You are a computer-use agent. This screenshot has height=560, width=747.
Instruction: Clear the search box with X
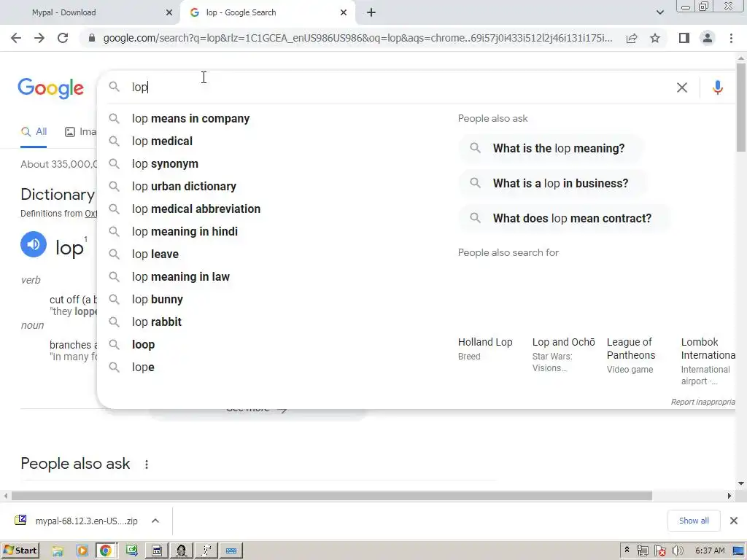682,87
